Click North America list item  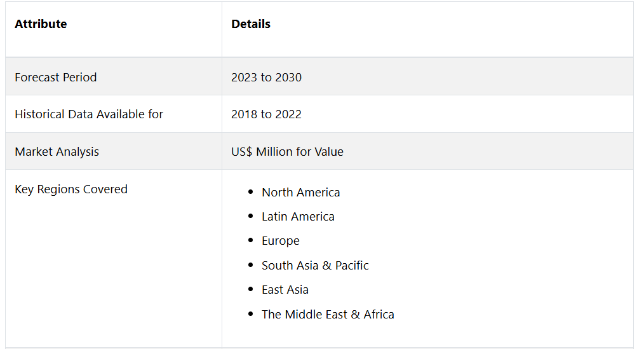point(300,193)
